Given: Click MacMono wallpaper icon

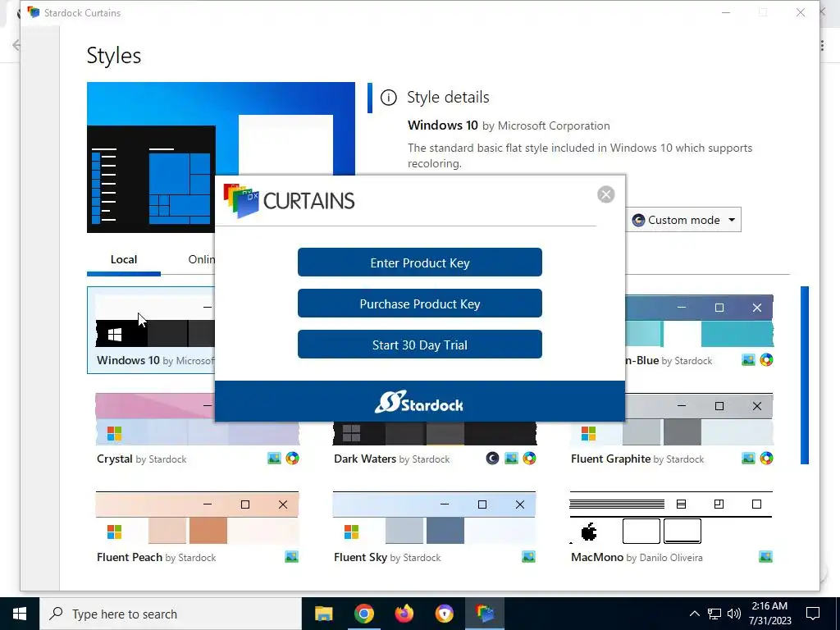Looking at the screenshot, I should [x=766, y=557].
